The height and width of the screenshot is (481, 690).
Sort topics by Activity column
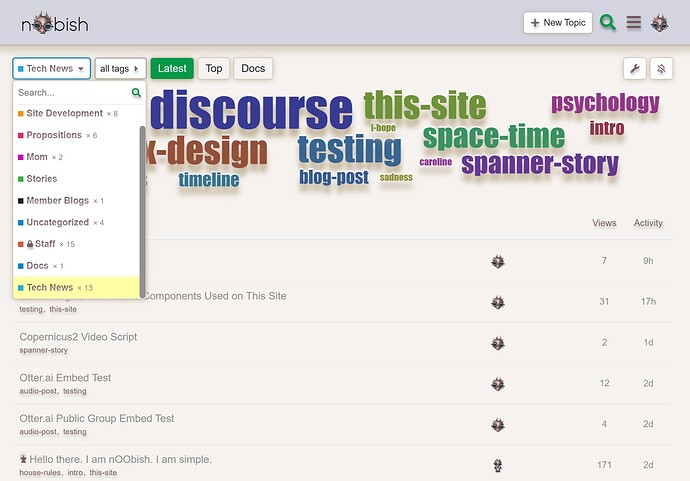click(648, 223)
